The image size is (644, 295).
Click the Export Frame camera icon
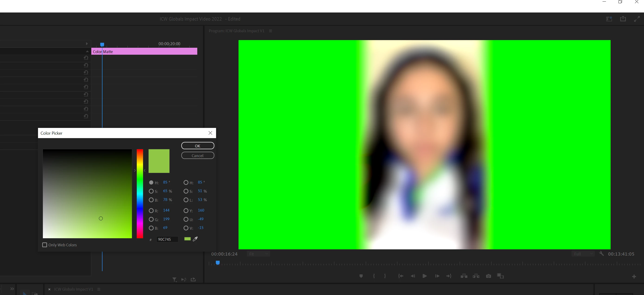(x=488, y=276)
